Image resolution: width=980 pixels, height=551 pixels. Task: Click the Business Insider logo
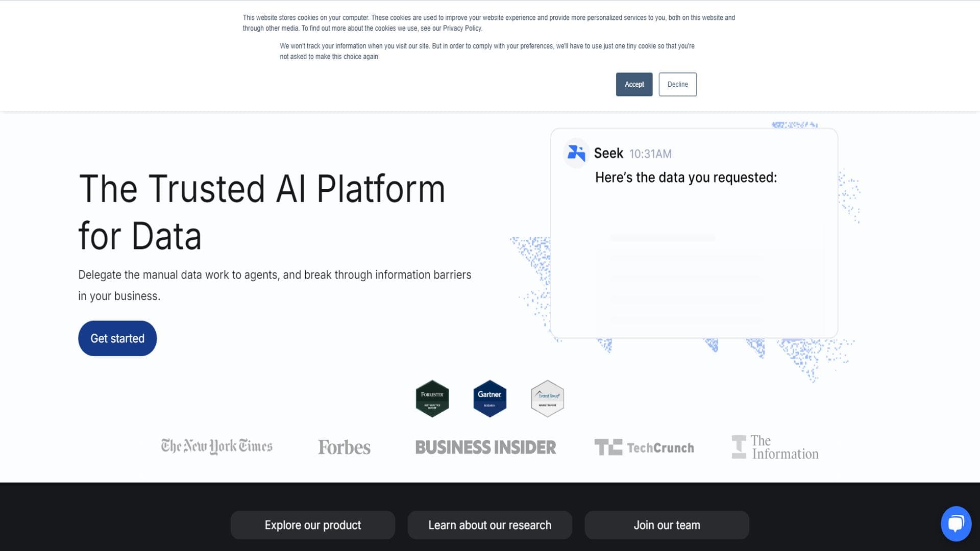pos(485,447)
